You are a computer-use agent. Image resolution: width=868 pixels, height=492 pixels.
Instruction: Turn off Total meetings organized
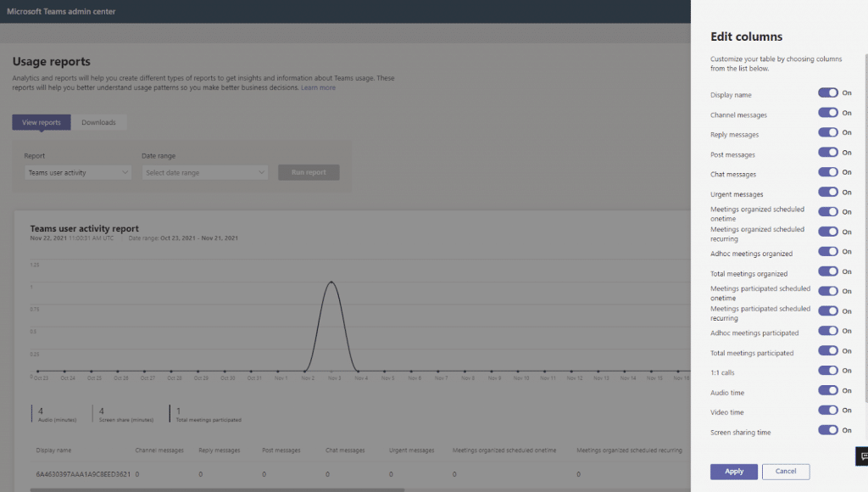pyautogui.click(x=829, y=271)
